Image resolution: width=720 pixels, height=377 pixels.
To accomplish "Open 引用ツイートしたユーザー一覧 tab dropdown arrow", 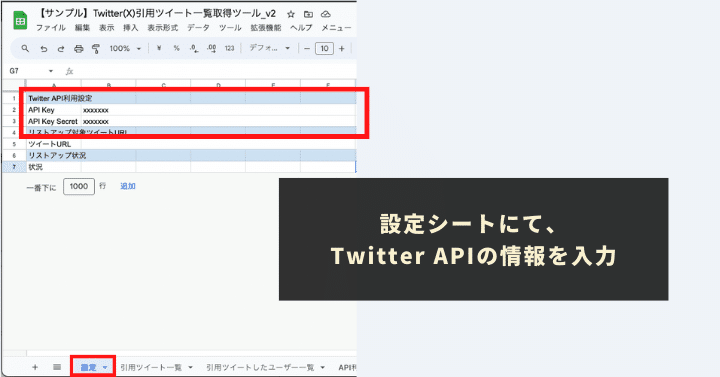I will (322, 367).
